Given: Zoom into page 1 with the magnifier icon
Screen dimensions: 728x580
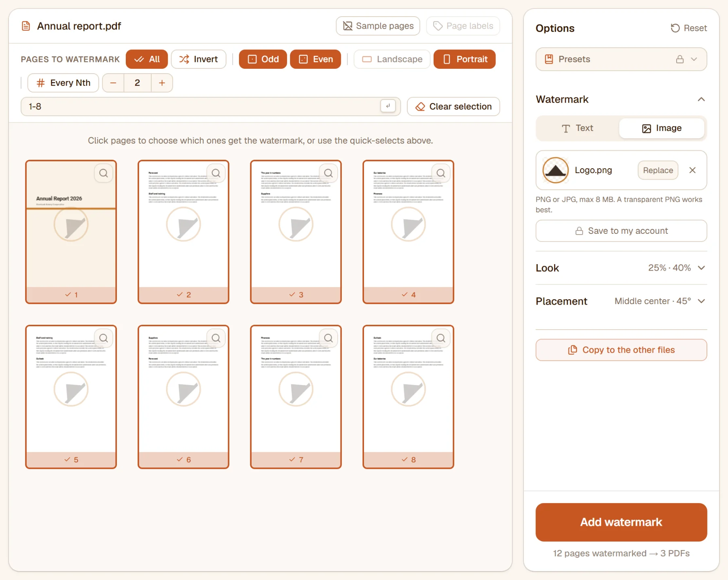Looking at the screenshot, I should [x=104, y=173].
